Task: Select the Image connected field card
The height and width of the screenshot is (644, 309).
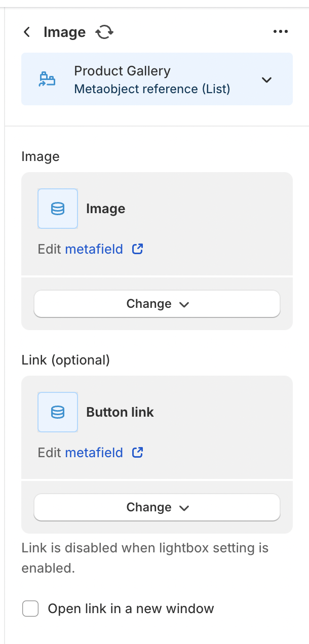Action: click(x=157, y=224)
